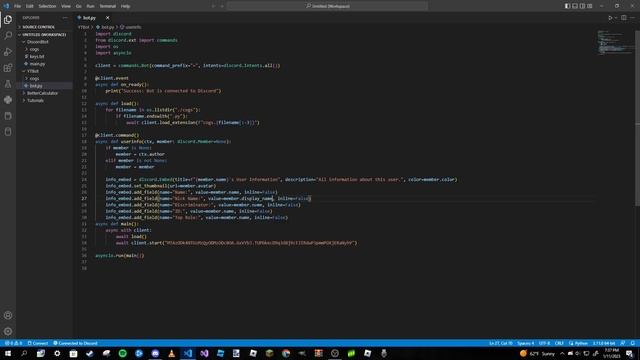Open Visual Studio purple icon in taskbar
Image resolution: width=640 pixels, height=360 pixels.
[x=204, y=353]
